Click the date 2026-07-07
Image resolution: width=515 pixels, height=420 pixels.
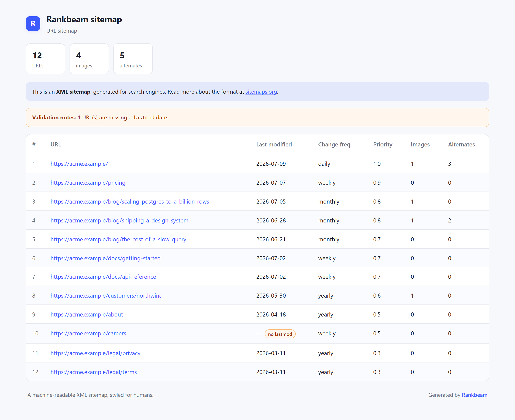(271, 183)
